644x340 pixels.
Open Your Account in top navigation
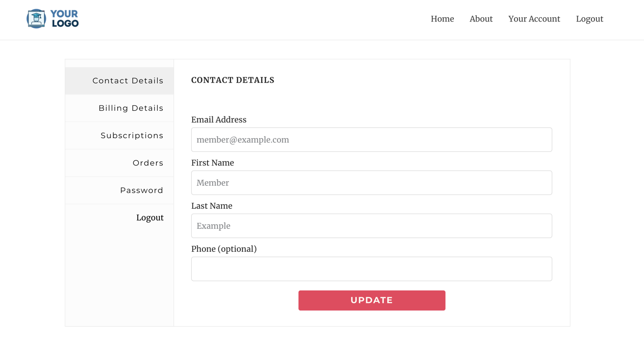click(x=534, y=19)
